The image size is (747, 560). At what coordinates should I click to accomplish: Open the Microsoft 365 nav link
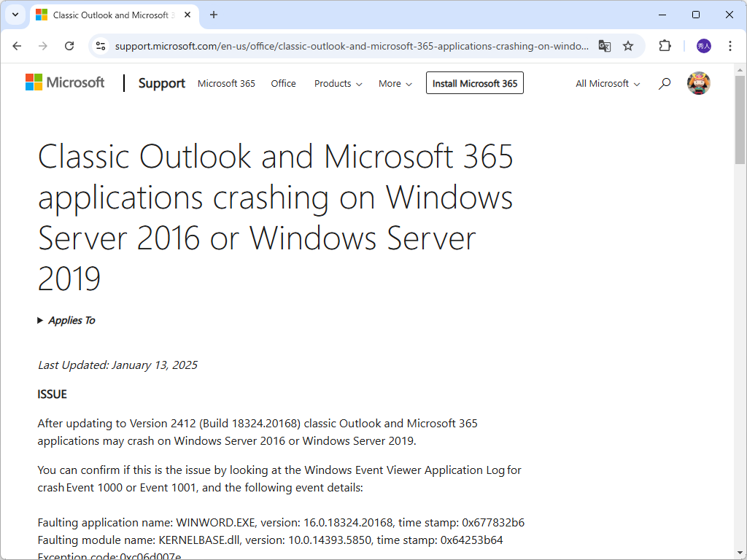(226, 83)
